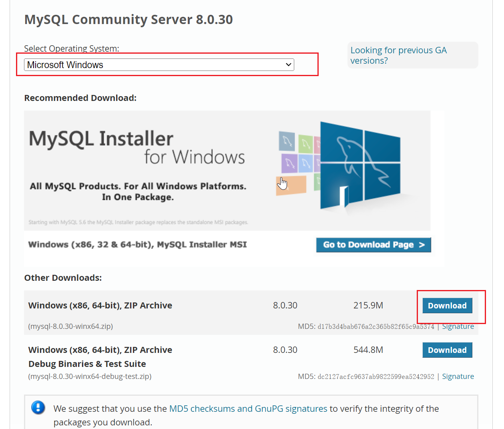Select the MySQL Community Server 8.0.30 heading

129,19
